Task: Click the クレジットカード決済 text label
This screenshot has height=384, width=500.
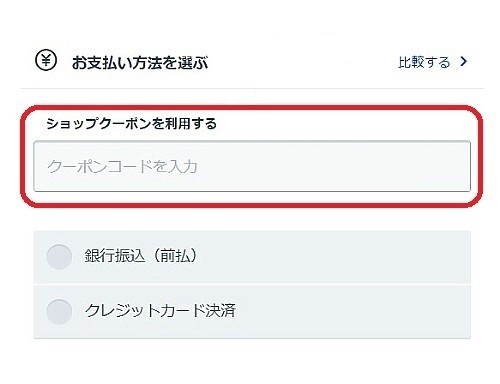Action: coord(160,311)
